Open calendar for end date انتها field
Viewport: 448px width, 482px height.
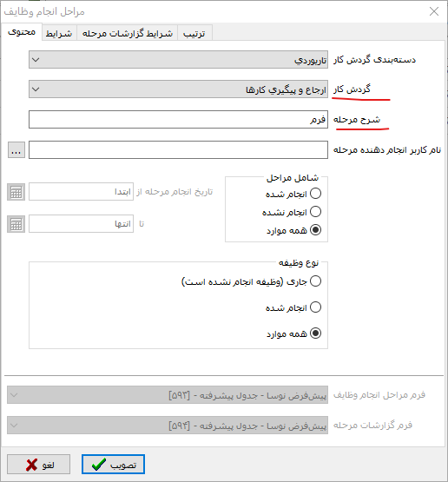click(16, 224)
